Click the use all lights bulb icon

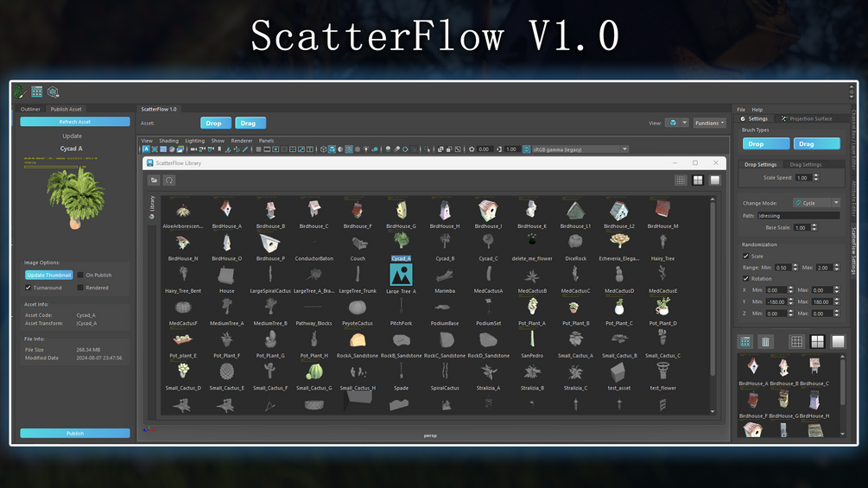click(x=366, y=149)
